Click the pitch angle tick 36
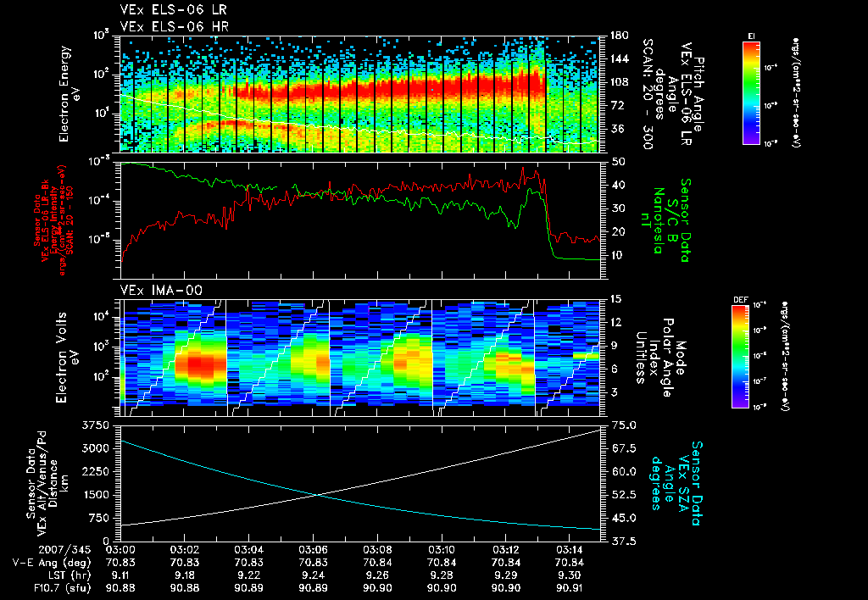 616,129
